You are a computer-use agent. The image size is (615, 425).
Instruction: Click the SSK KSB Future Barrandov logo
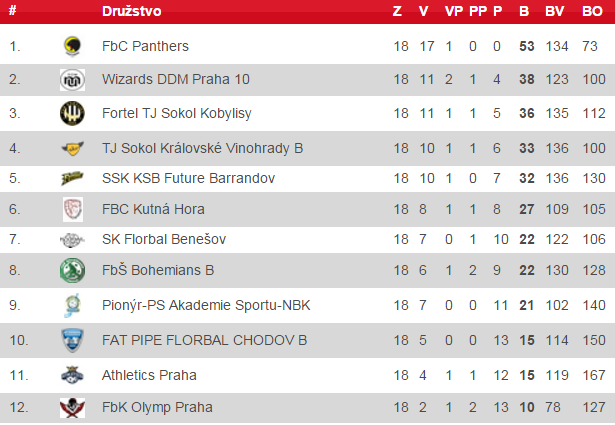(x=72, y=178)
